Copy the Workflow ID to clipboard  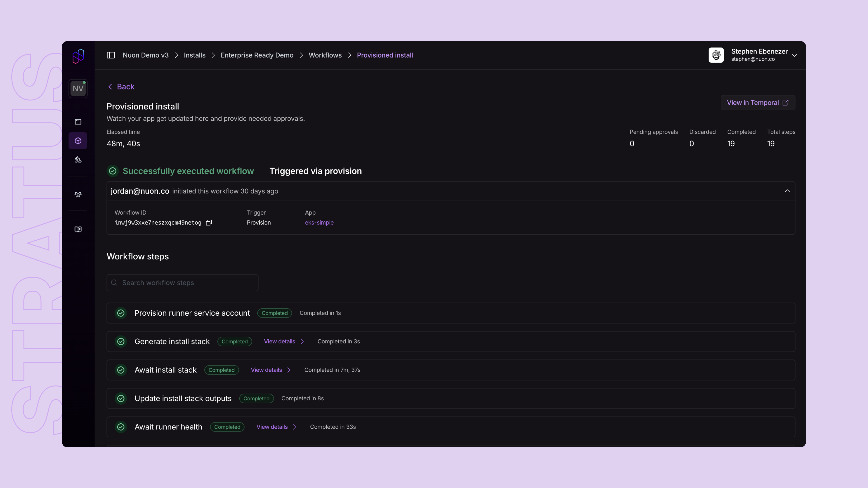(x=209, y=223)
